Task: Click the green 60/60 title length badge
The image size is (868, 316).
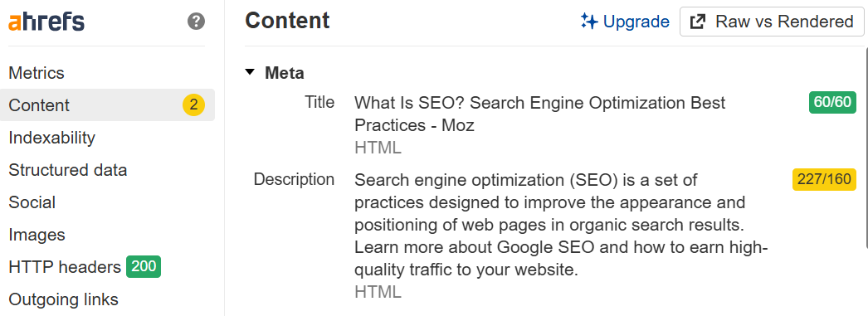Action: point(832,102)
